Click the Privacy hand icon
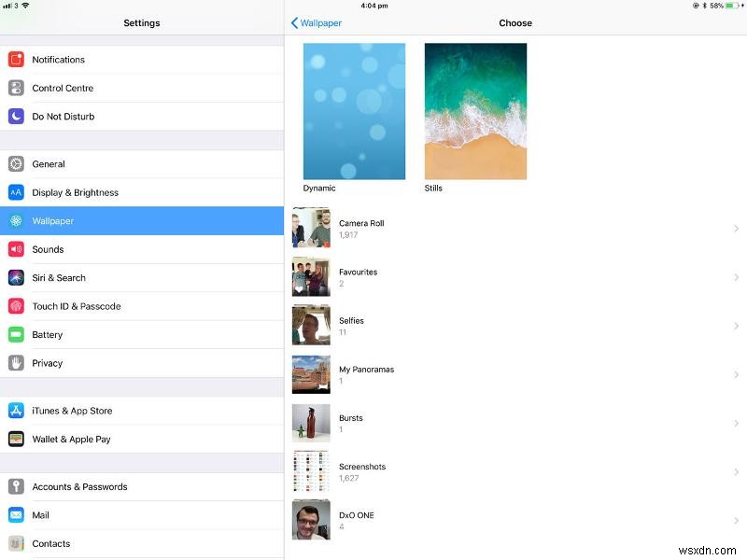Screen dimensions: 747x560 click(16, 363)
